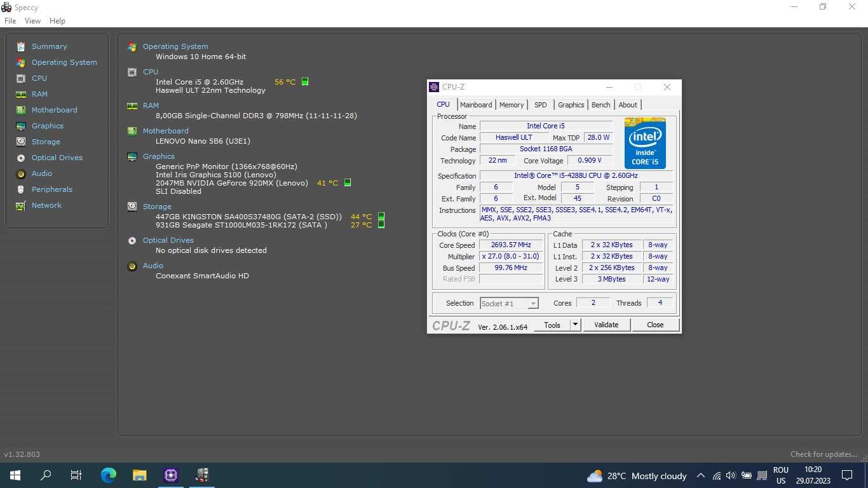The height and width of the screenshot is (488, 868).
Task: Click the Specification field in CPU-Z
Action: click(576, 175)
